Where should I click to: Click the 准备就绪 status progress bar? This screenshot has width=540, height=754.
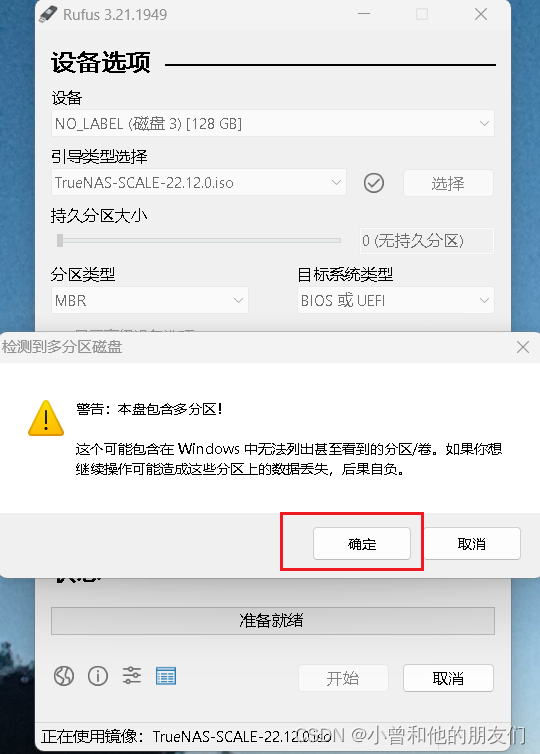273,621
